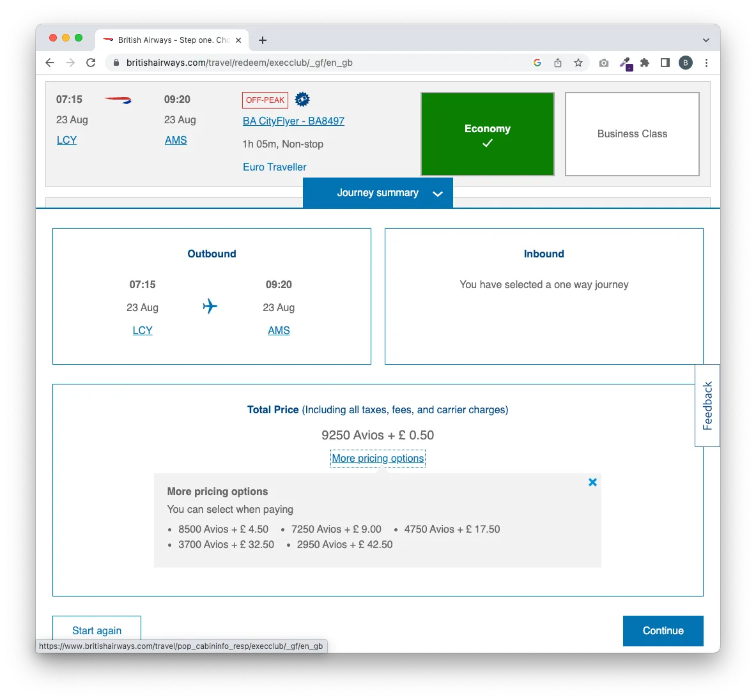Open LCY airport link in flight row
Viewport: 756px width, 700px height.
(66, 141)
